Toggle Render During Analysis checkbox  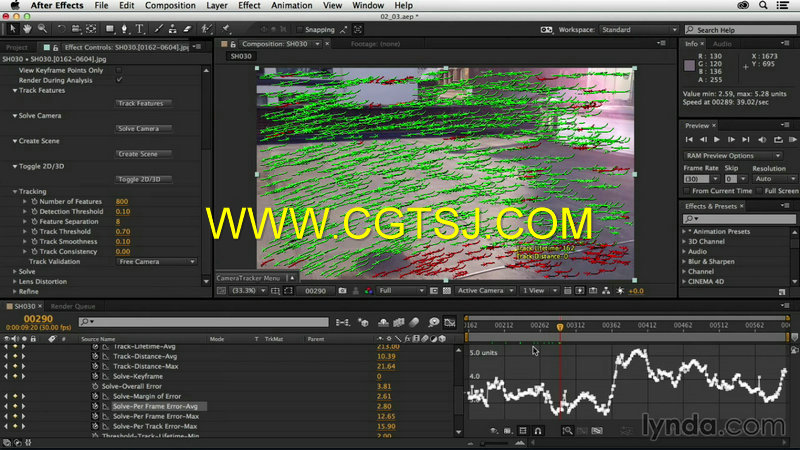coord(119,80)
